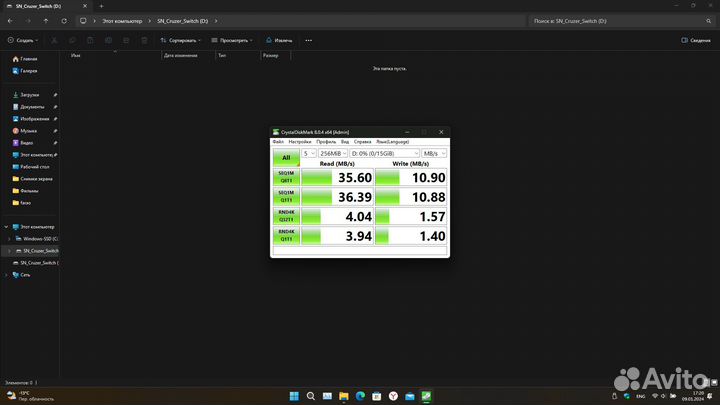Open the 256MiB test size dropdown
The width and height of the screenshot is (720, 405).
click(331, 153)
